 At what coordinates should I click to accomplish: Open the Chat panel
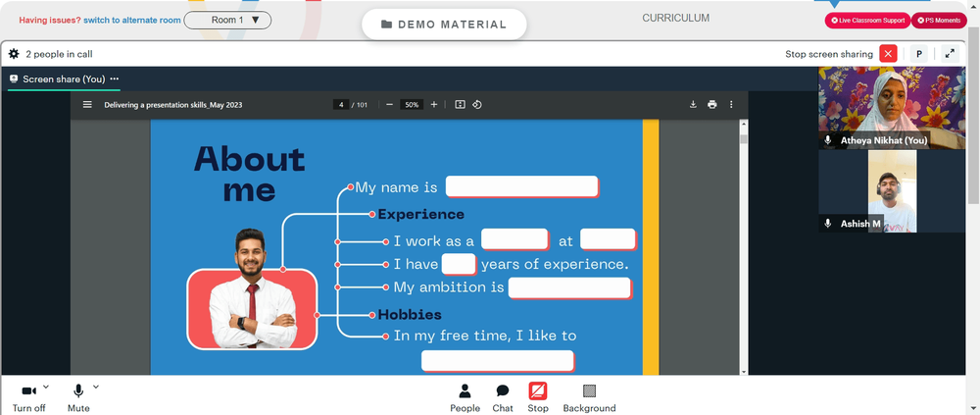[503, 398]
